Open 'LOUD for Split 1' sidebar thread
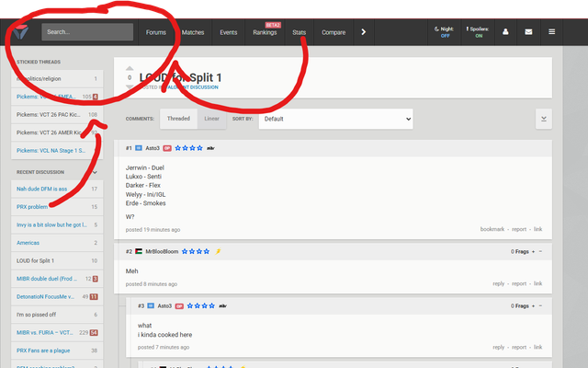The width and height of the screenshot is (588, 368). [x=57, y=261]
